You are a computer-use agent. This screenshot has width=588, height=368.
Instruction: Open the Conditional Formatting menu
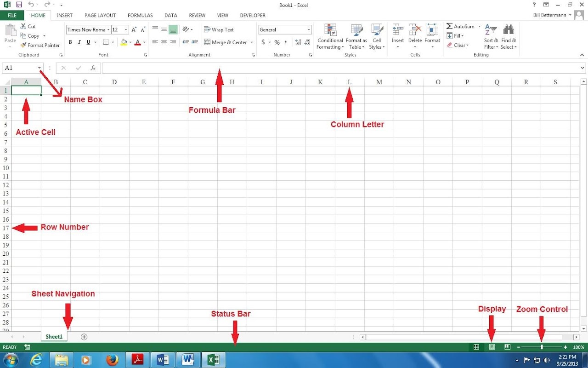(x=330, y=37)
